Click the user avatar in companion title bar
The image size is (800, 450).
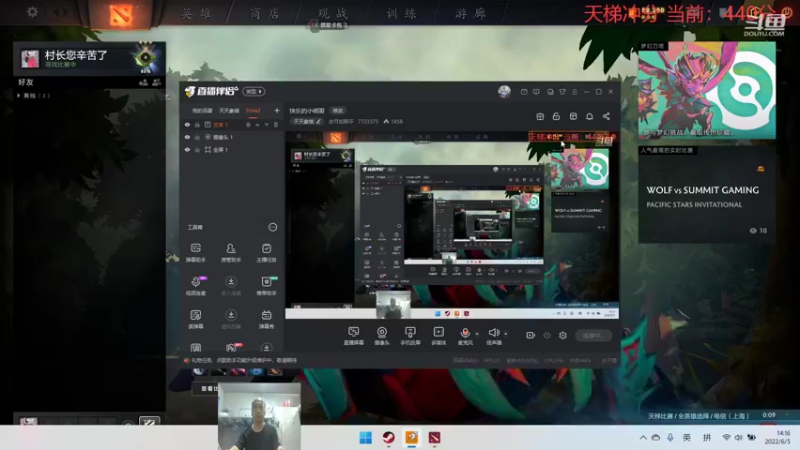[x=504, y=91]
